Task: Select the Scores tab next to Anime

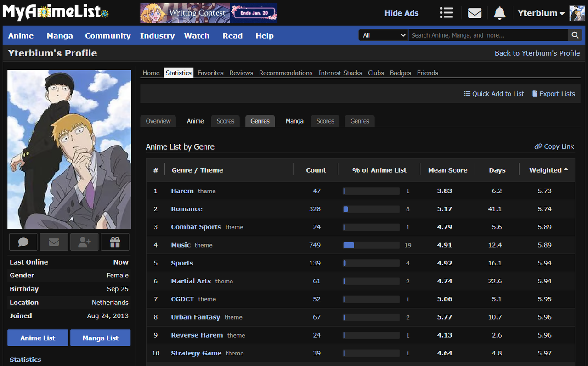Action: click(x=226, y=121)
